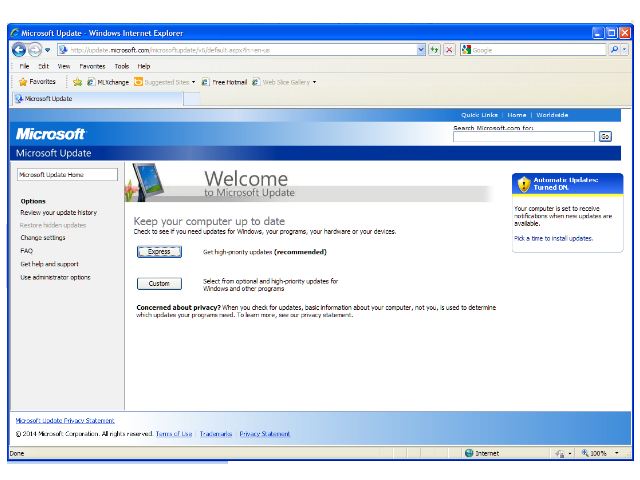Click the red Stop loading icon
The image size is (640, 480).
(449, 50)
